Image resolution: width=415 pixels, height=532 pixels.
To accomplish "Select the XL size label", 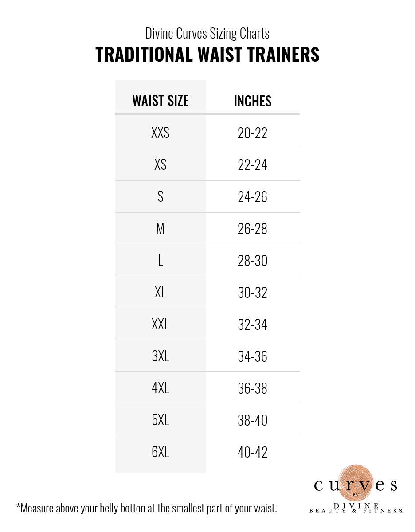I will 161,293.
